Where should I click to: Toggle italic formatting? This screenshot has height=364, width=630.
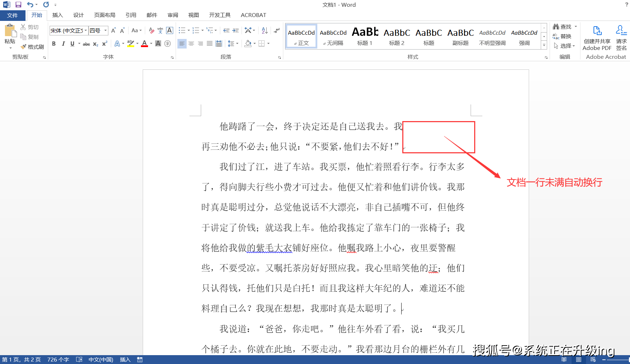point(63,44)
